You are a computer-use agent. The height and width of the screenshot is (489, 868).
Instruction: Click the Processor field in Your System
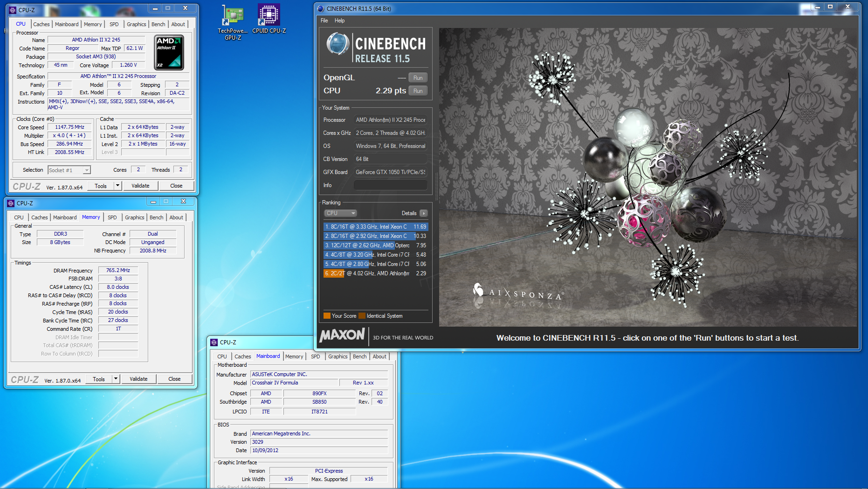[390, 120]
